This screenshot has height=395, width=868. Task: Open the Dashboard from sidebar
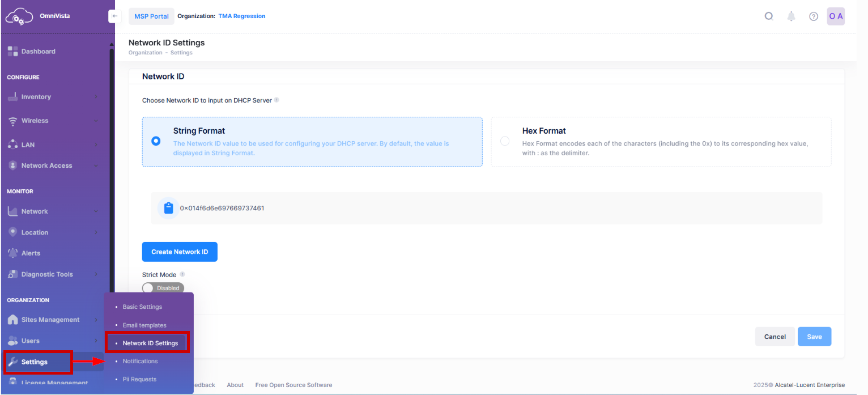tap(39, 51)
